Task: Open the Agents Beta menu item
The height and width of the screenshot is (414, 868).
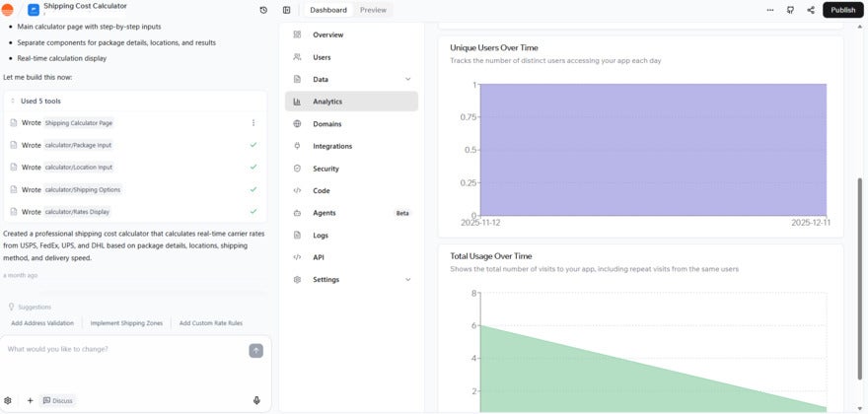Action: (x=325, y=213)
